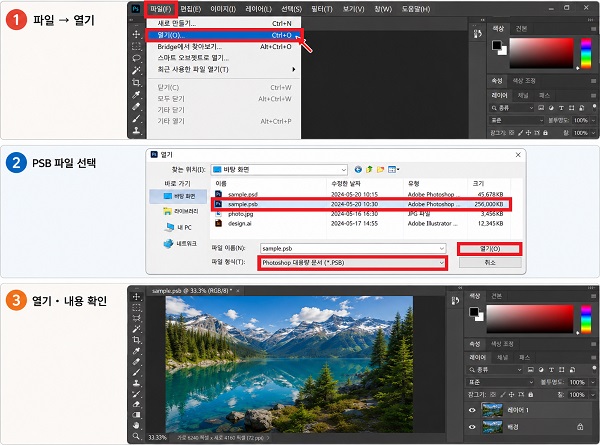Open 파일 형식 PSB format dropdown
The width and height of the screenshot is (600, 445).
pyautogui.click(x=352, y=263)
